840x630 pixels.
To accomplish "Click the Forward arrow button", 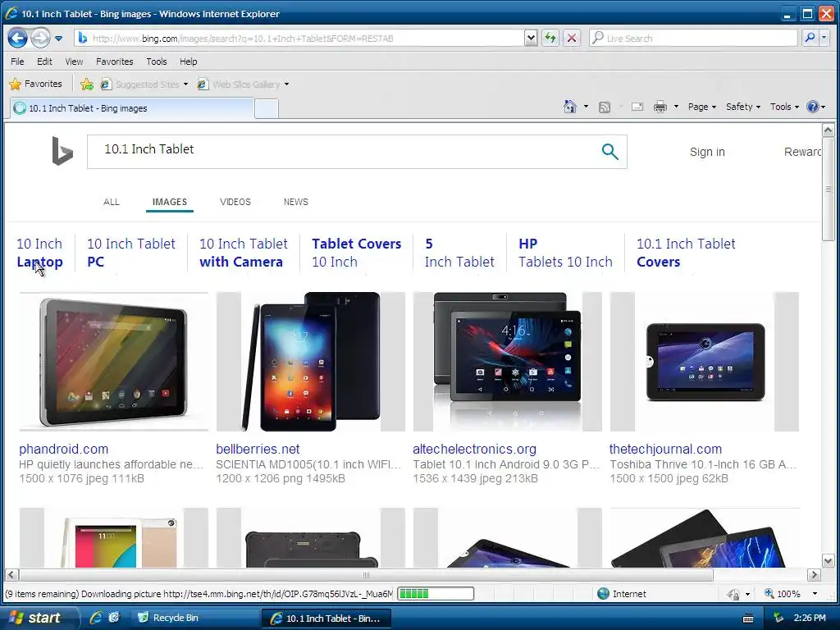I will pos(40,38).
